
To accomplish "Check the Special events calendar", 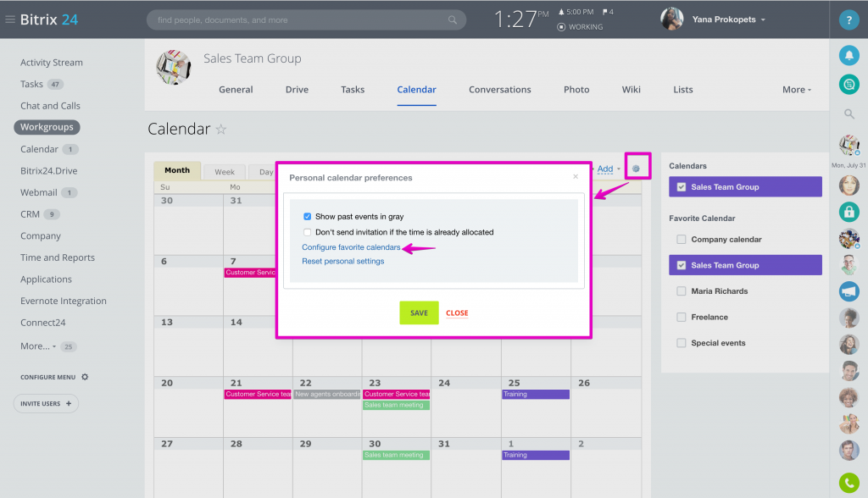I will point(682,342).
